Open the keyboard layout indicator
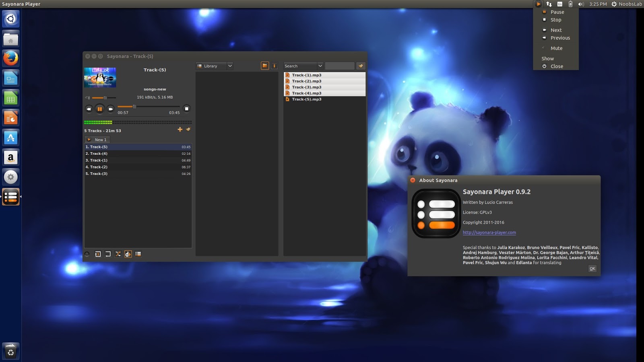Image resolution: width=644 pixels, height=362 pixels. pyautogui.click(x=560, y=4)
